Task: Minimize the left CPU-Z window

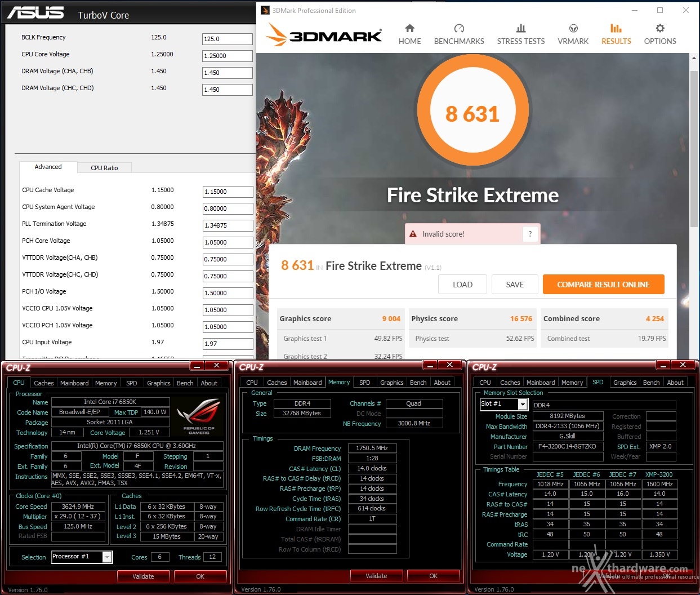Action: pyautogui.click(x=197, y=366)
